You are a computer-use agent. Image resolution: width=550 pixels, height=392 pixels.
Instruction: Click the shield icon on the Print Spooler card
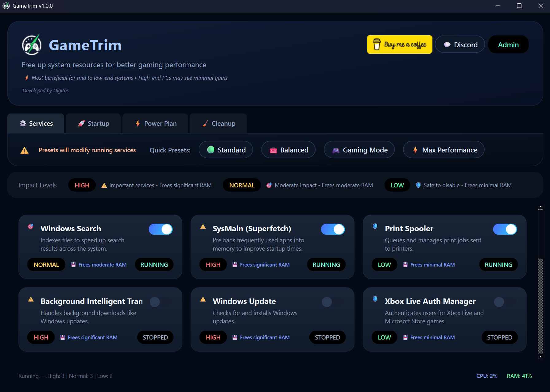tap(375, 226)
